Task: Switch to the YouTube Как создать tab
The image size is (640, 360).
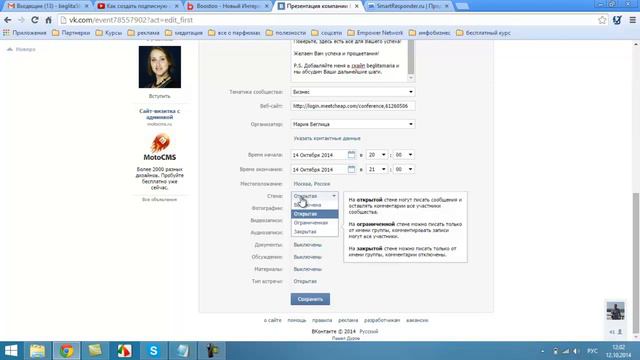Action: (x=137, y=6)
